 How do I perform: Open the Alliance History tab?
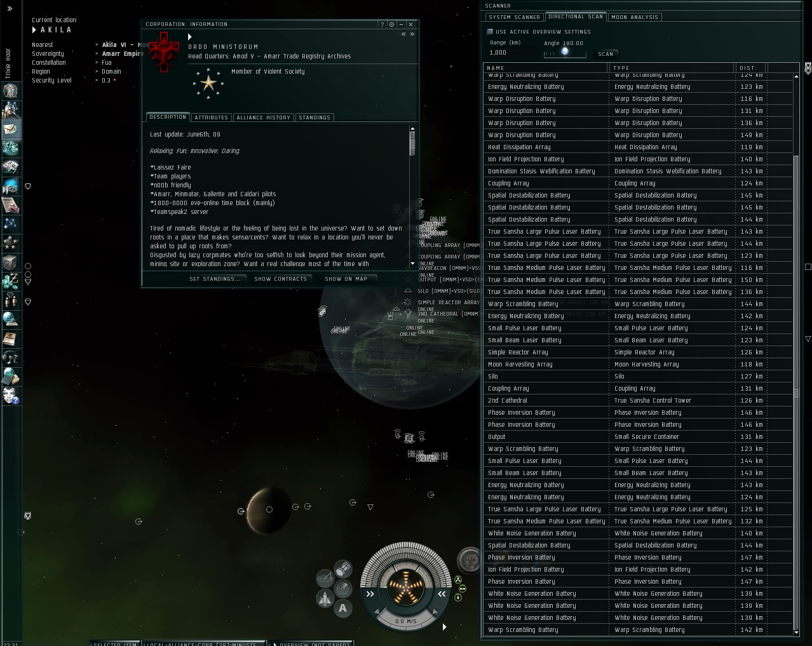(264, 118)
